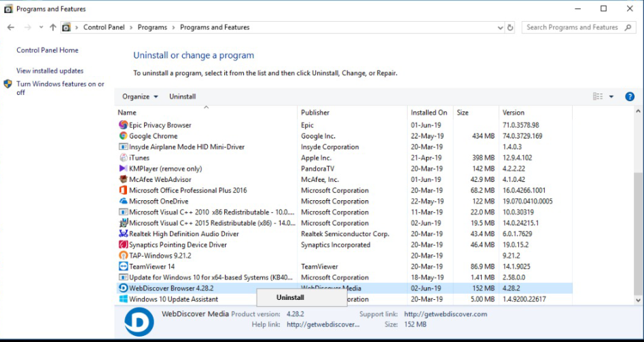Open the Control Panel Home link
This screenshot has width=644, height=342.
(x=48, y=50)
